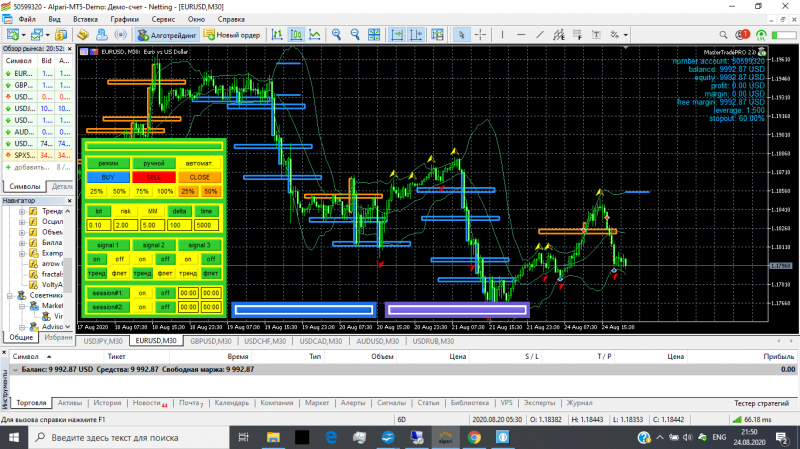
Task: Click the green LVL connection icon
Action: 761,35
